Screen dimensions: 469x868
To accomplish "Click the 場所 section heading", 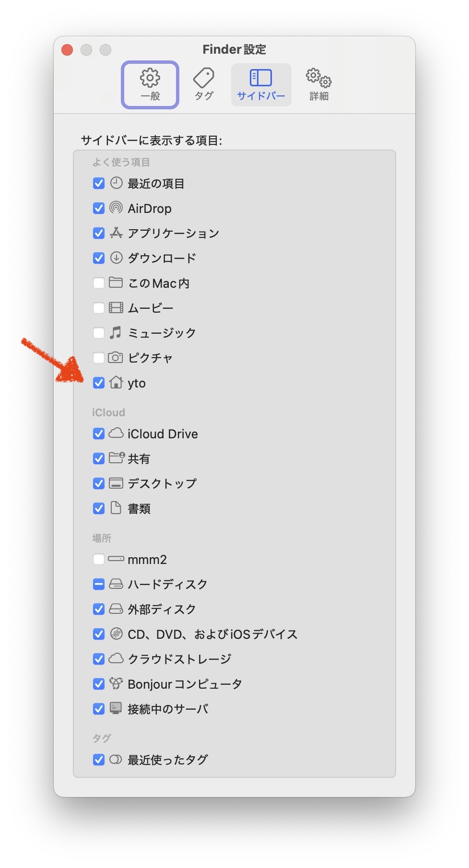I will click(x=102, y=538).
